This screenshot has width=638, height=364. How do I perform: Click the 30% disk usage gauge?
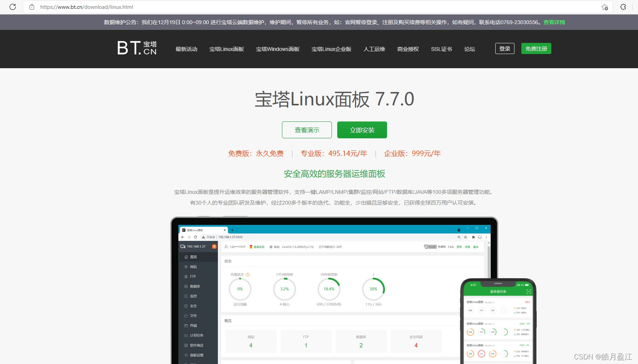coord(374,289)
